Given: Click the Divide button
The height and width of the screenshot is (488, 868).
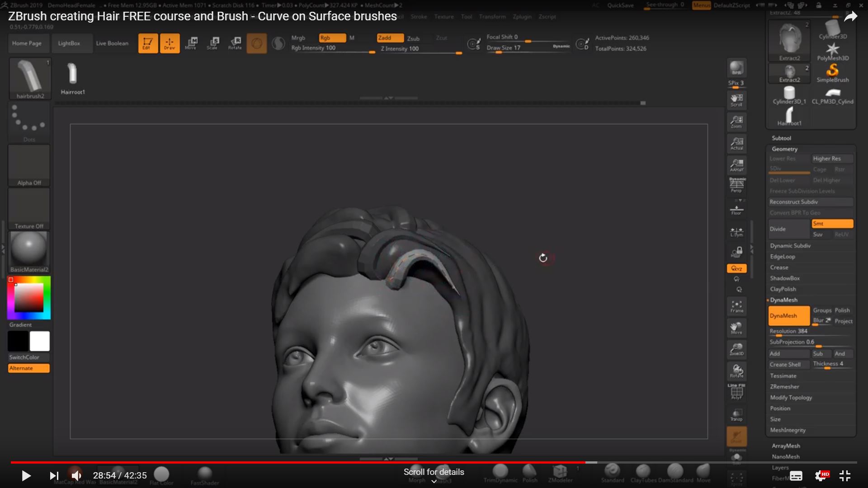Looking at the screenshot, I should click(x=788, y=229).
